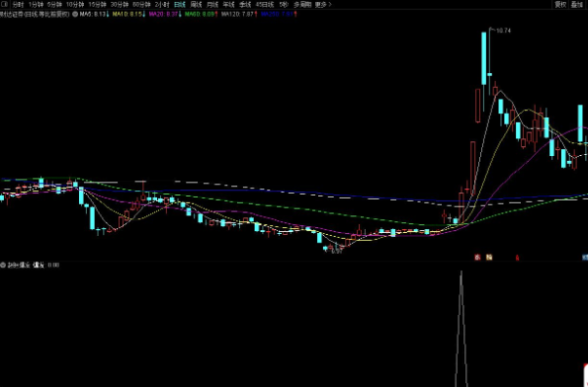This screenshot has height=387, width=588.
Task: Open the chart title adjustment dropdown
Action: point(35,14)
